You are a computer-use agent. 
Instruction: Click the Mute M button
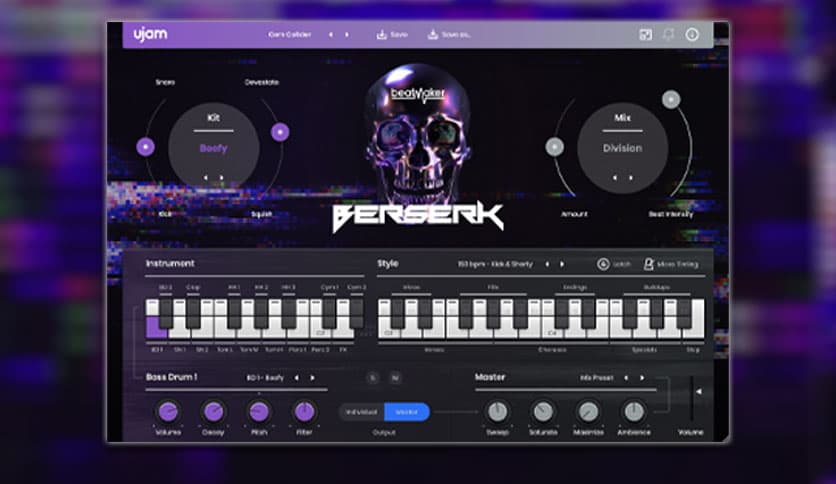pyautogui.click(x=395, y=378)
